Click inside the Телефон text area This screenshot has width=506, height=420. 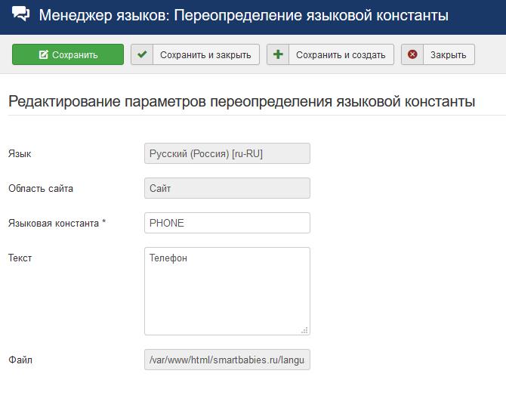227,291
